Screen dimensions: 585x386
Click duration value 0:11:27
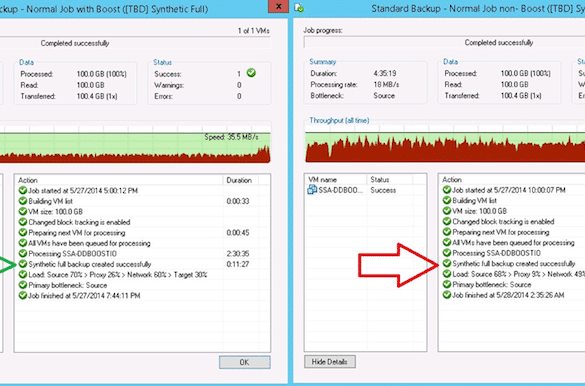[x=238, y=264]
